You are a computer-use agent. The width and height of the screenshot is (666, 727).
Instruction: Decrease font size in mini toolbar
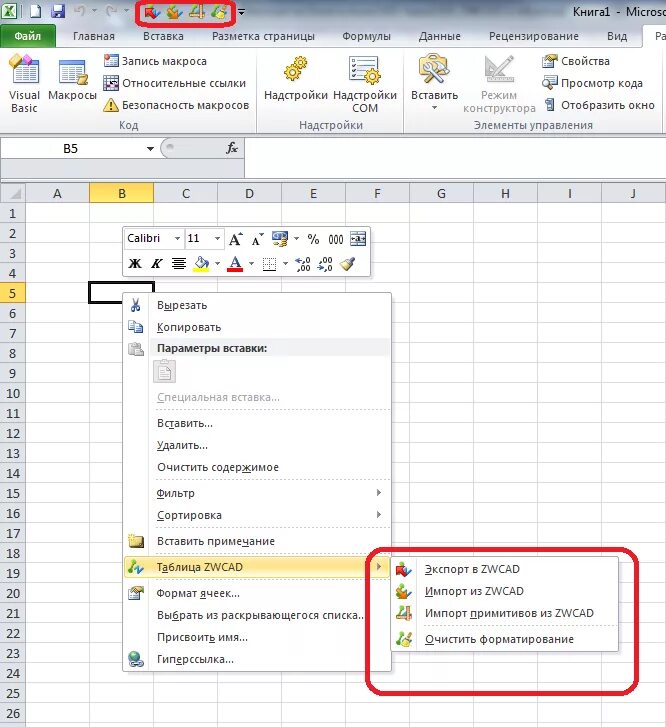coord(257,239)
